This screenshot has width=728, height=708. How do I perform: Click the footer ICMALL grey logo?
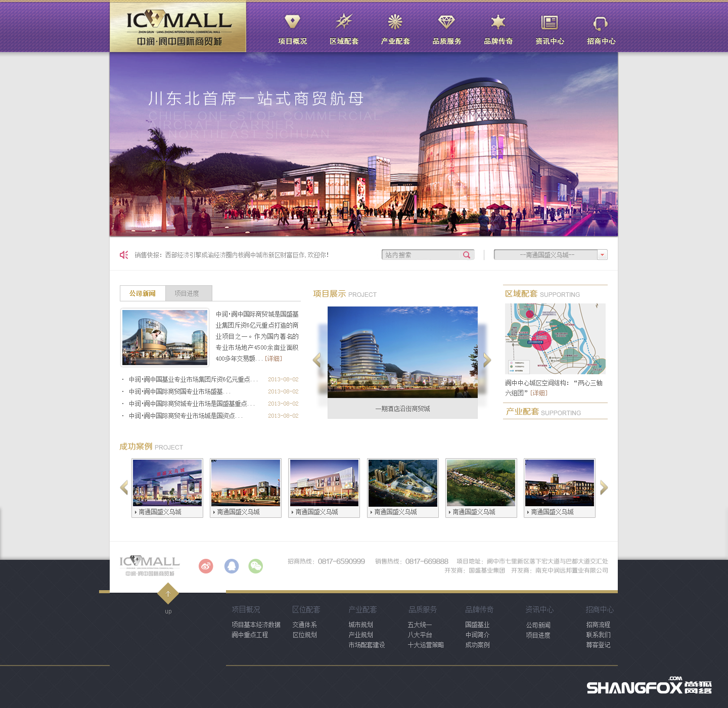pyautogui.click(x=150, y=566)
